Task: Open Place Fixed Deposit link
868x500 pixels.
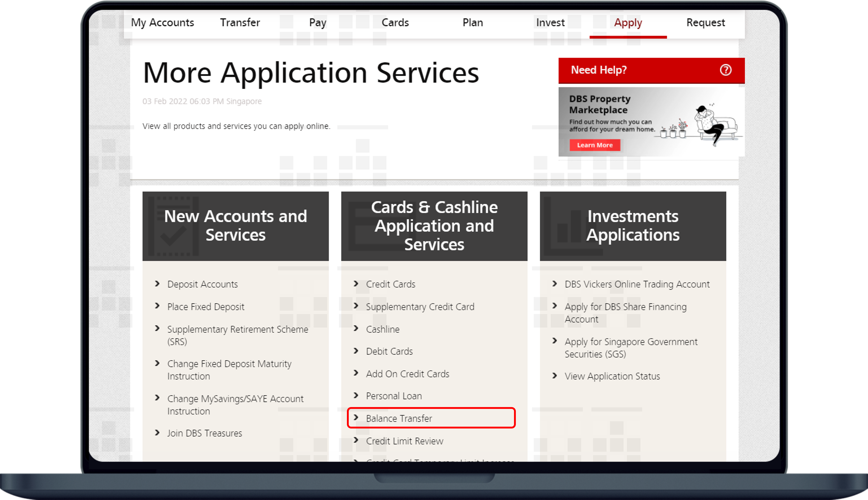Action: tap(206, 307)
